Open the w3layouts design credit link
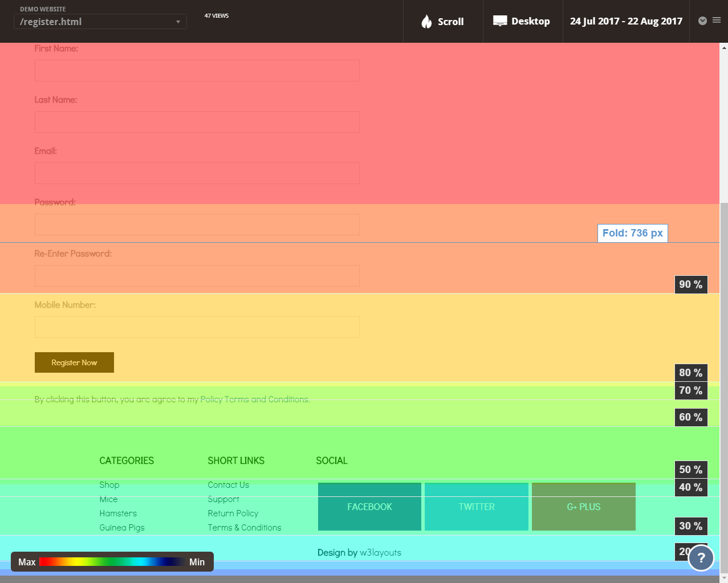 (380, 553)
